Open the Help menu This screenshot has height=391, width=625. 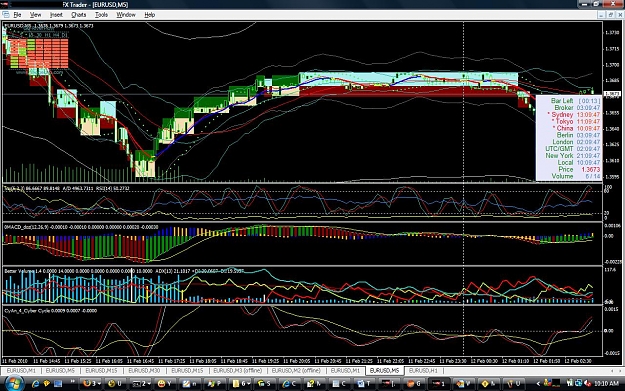149,15
